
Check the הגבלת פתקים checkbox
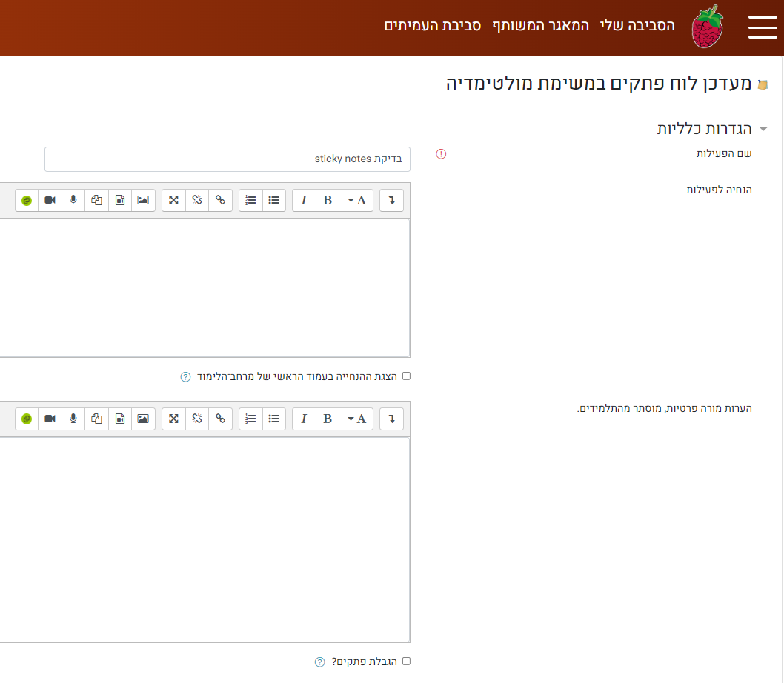(x=406, y=662)
